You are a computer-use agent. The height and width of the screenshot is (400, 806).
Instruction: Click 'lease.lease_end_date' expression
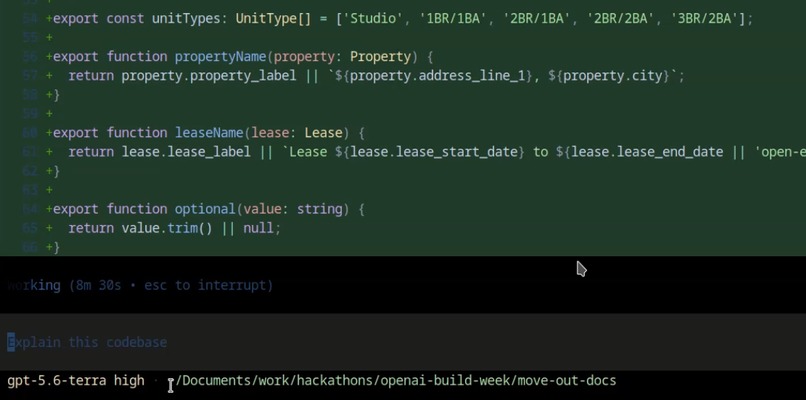(647, 152)
